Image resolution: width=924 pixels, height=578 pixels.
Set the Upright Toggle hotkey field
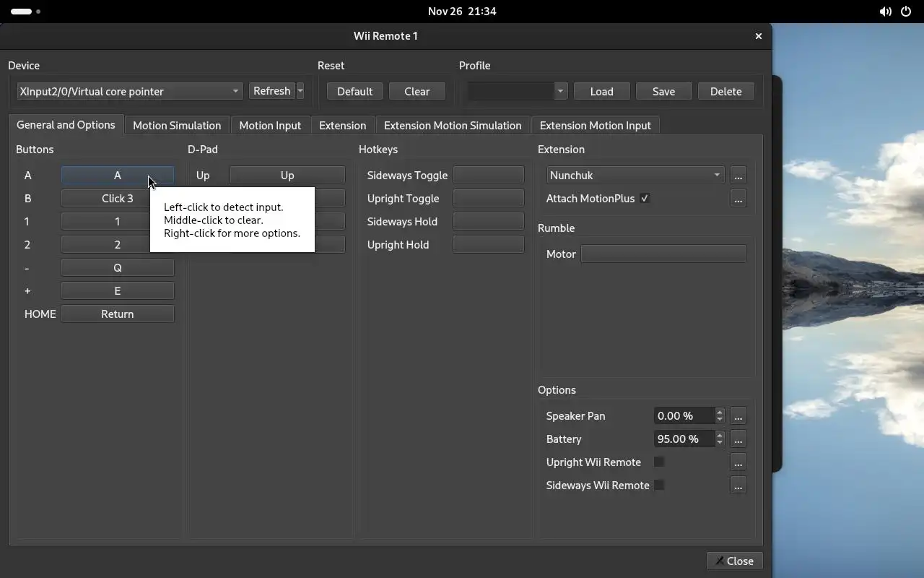[x=489, y=198]
